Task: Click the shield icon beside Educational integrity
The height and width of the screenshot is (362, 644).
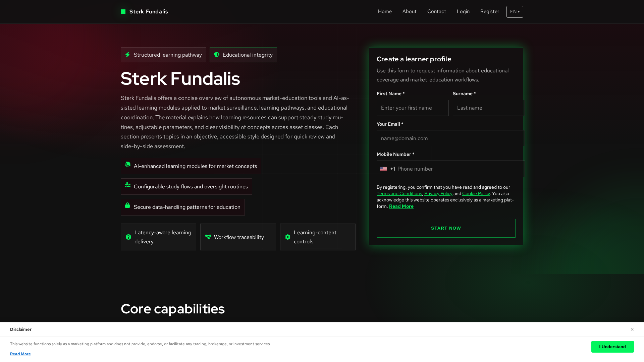Action: pos(217,55)
